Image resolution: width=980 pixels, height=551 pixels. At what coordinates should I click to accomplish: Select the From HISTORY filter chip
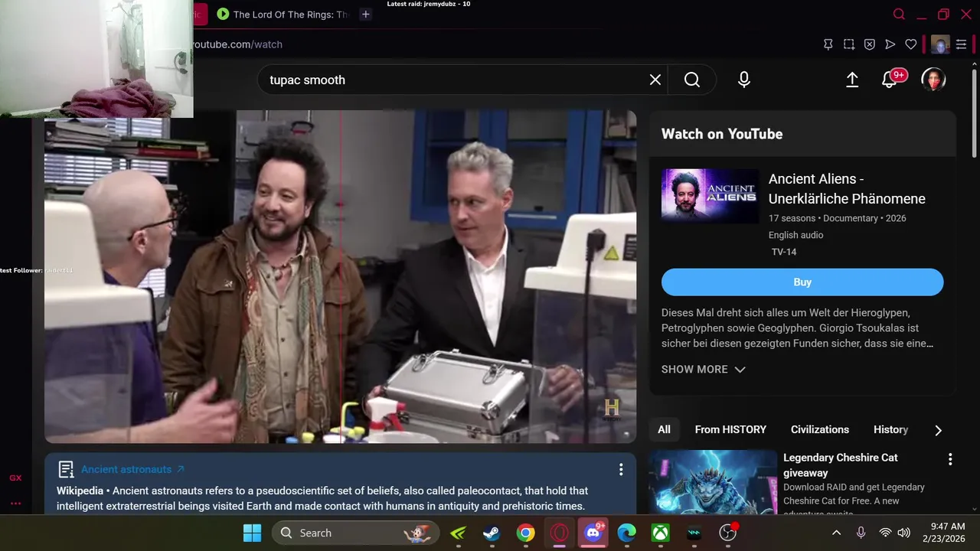tap(730, 429)
